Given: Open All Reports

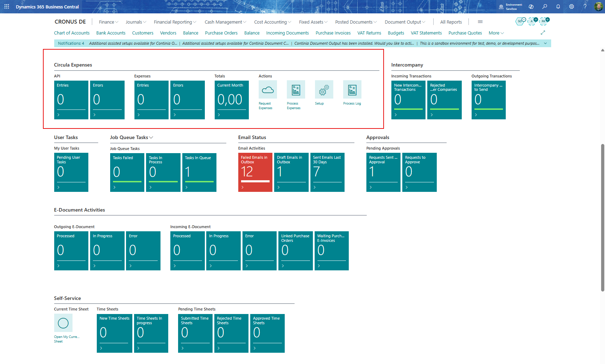Looking at the screenshot, I should click(451, 22).
